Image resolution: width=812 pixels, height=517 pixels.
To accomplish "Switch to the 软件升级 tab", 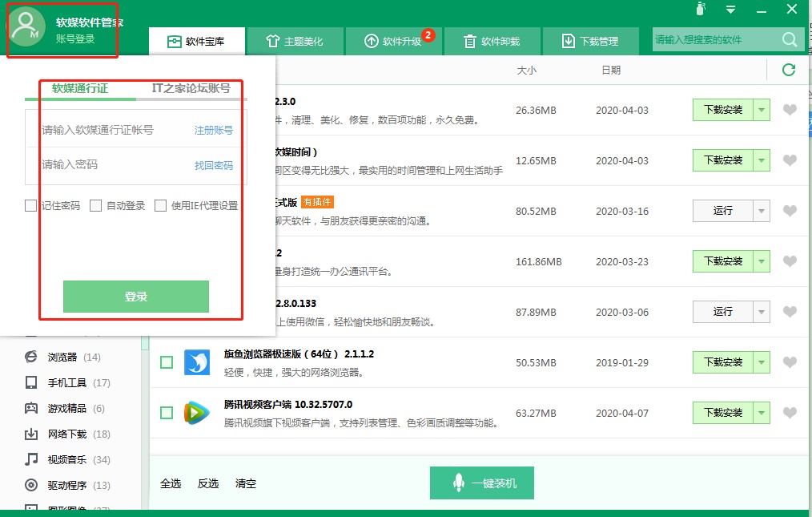I will point(393,41).
